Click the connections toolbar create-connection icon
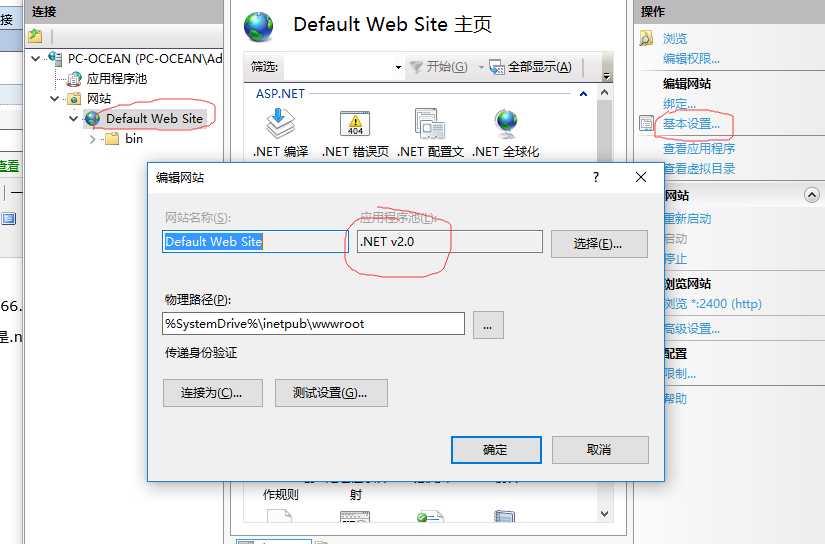 [35, 36]
